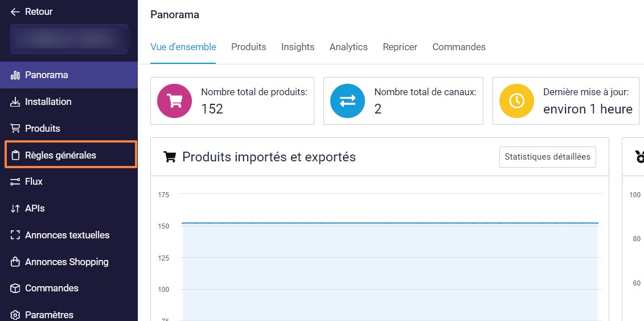Click the Produits cart icon in sidebar
The image size is (644, 321).
pos(15,129)
